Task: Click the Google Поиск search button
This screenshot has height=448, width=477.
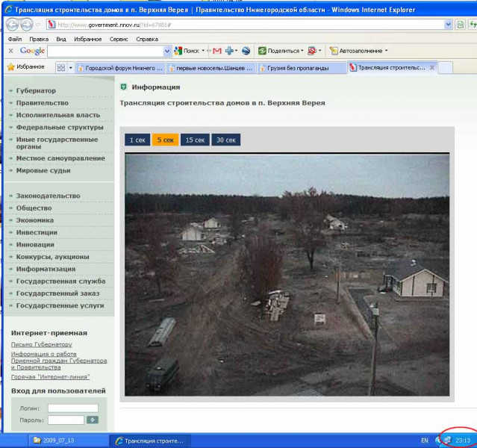Action: coord(189,51)
